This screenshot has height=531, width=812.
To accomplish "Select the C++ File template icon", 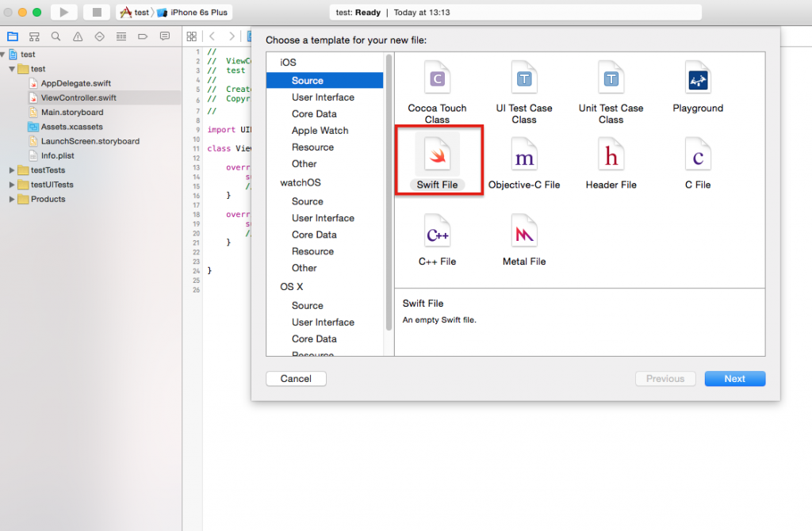I will coord(438,233).
